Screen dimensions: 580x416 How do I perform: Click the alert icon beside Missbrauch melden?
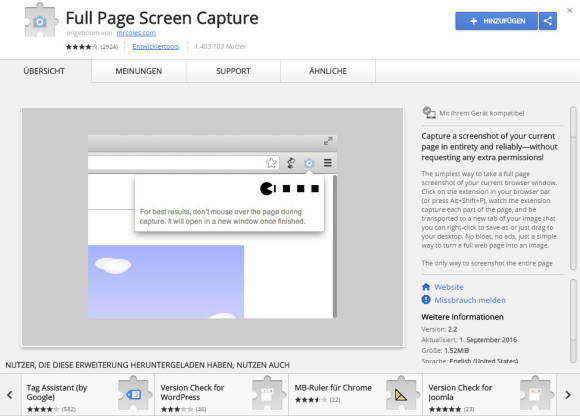pos(426,300)
